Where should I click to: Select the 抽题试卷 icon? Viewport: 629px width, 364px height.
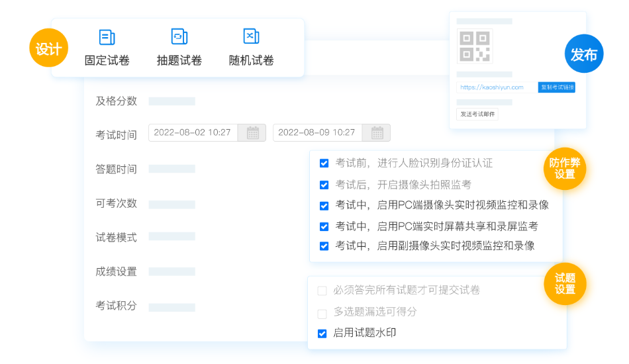coord(179,37)
